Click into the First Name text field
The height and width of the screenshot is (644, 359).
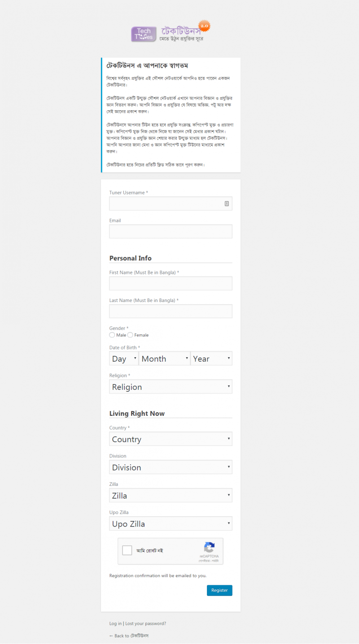point(171,283)
